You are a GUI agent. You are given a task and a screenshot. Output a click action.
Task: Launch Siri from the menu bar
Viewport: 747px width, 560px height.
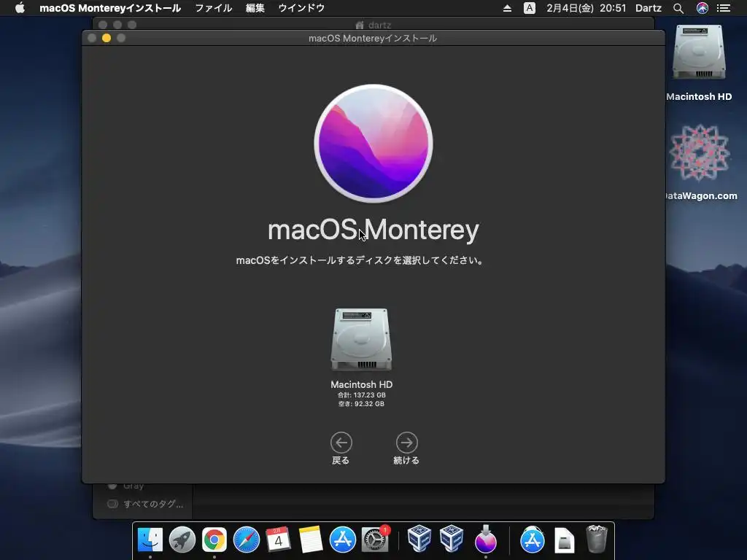tap(703, 8)
